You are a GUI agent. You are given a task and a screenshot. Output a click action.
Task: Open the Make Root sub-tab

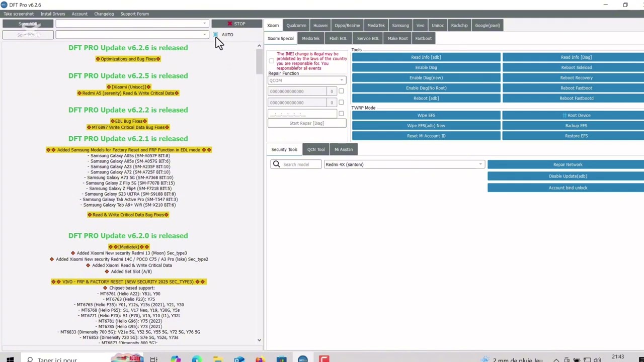point(398,38)
